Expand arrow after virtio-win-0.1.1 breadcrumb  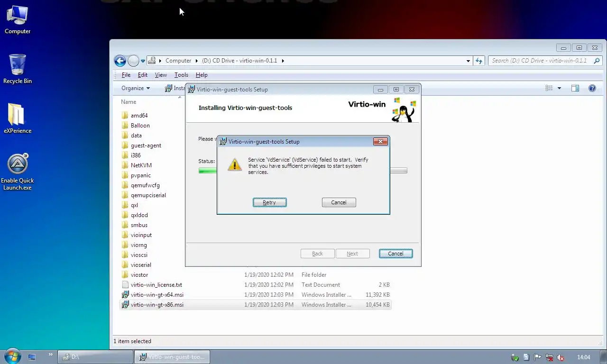click(x=283, y=61)
